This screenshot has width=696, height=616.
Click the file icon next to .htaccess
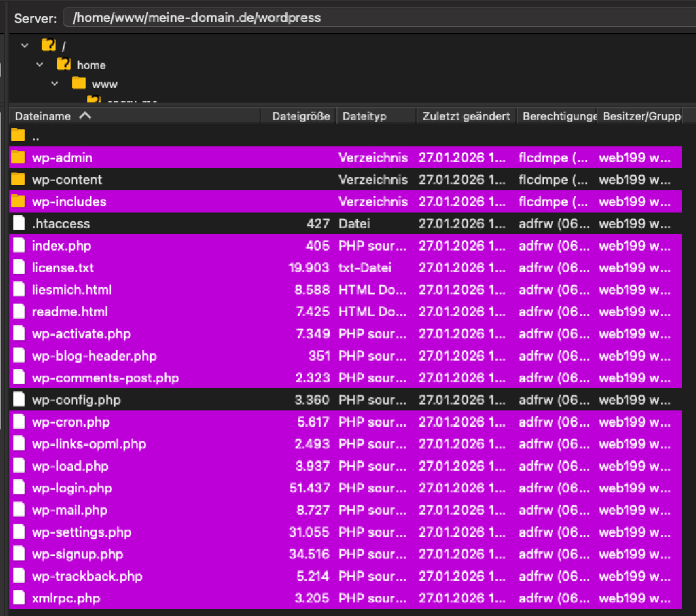(x=18, y=223)
